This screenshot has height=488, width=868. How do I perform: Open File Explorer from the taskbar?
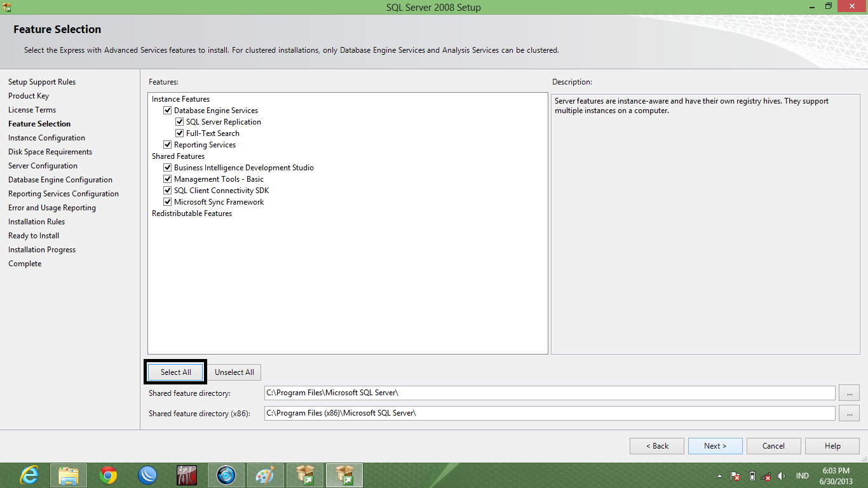click(69, 475)
